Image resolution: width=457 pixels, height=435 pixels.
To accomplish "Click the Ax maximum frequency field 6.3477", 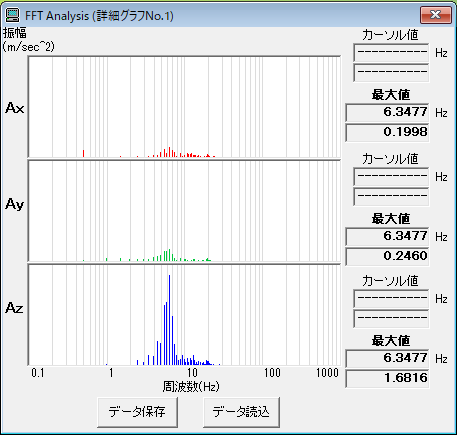I will pos(387,112).
